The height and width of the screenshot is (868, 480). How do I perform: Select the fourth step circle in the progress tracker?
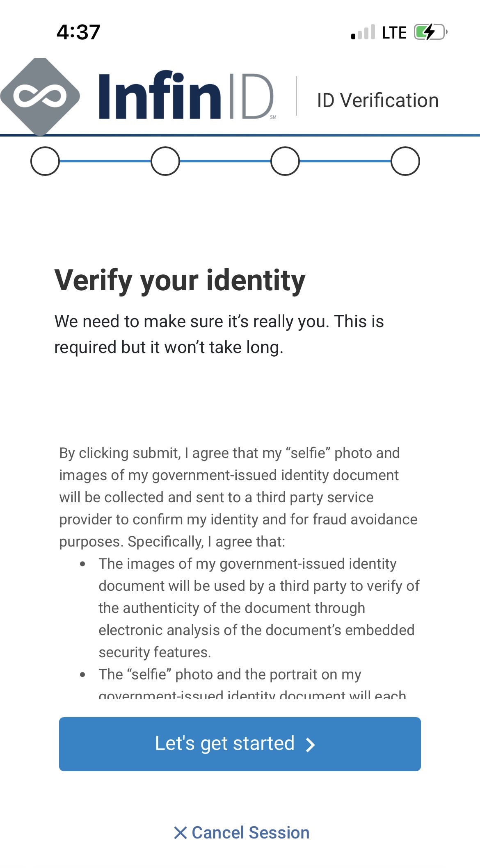405,161
